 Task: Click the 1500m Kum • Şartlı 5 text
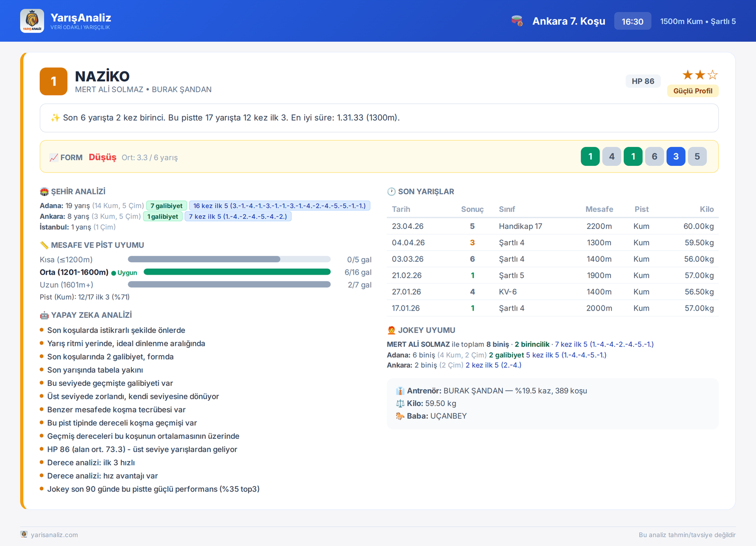click(698, 21)
